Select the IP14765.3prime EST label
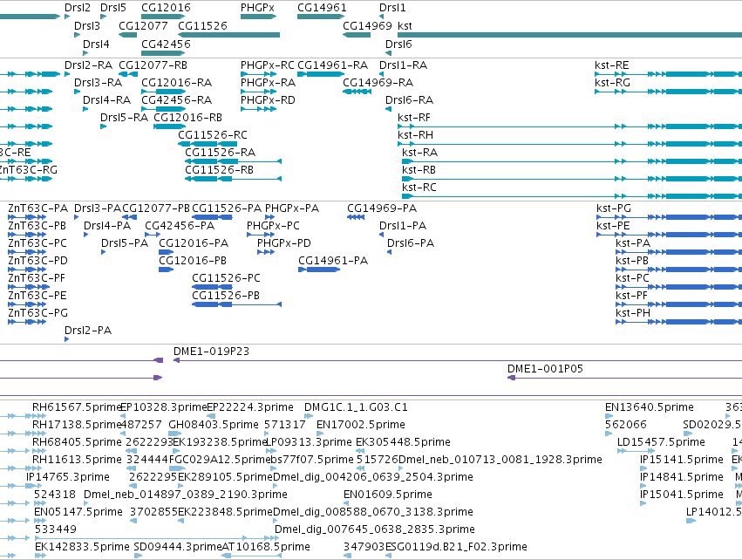The width and height of the screenshot is (742, 560). [68, 476]
